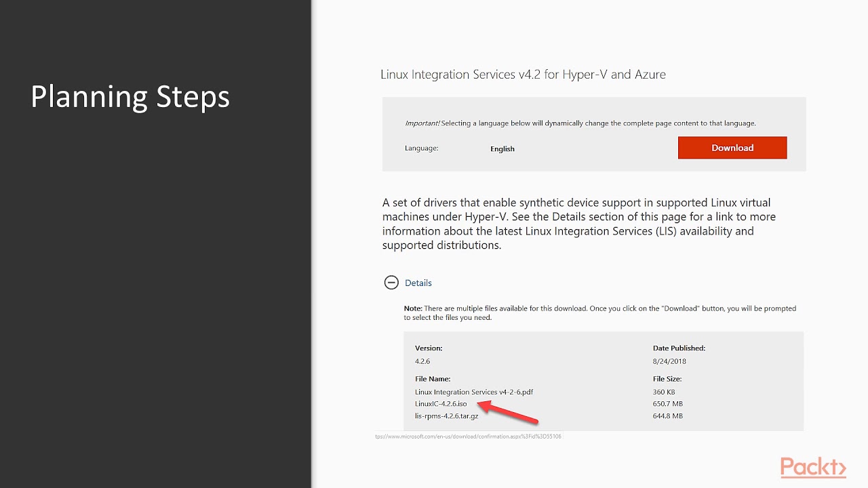Open the English language selector
868x488 pixels.
[502, 149]
